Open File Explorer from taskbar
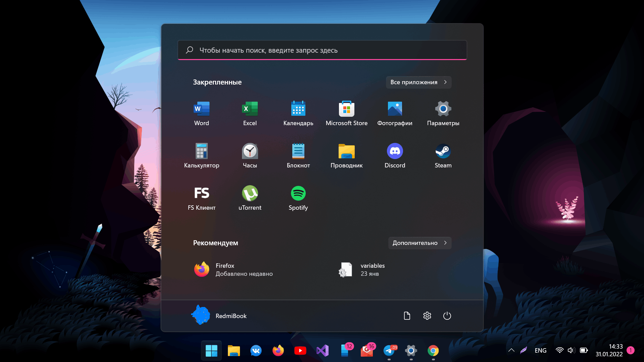The height and width of the screenshot is (362, 644). (x=234, y=351)
